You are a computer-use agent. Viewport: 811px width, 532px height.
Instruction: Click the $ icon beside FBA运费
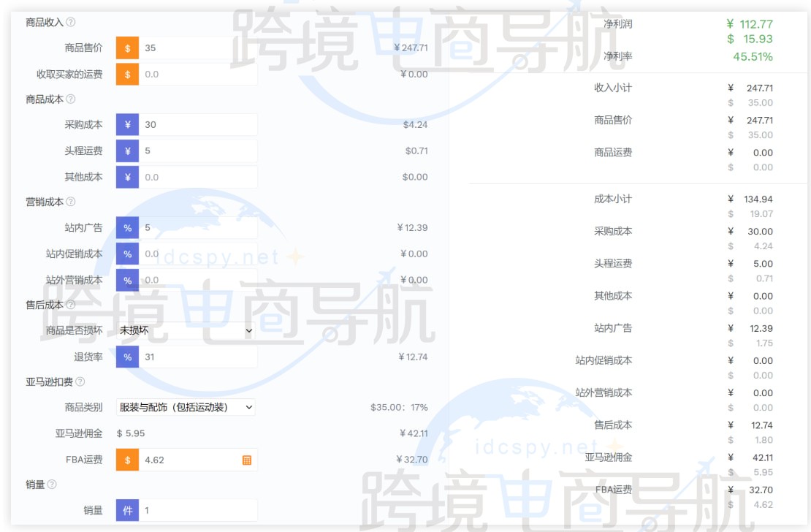coord(127,460)
